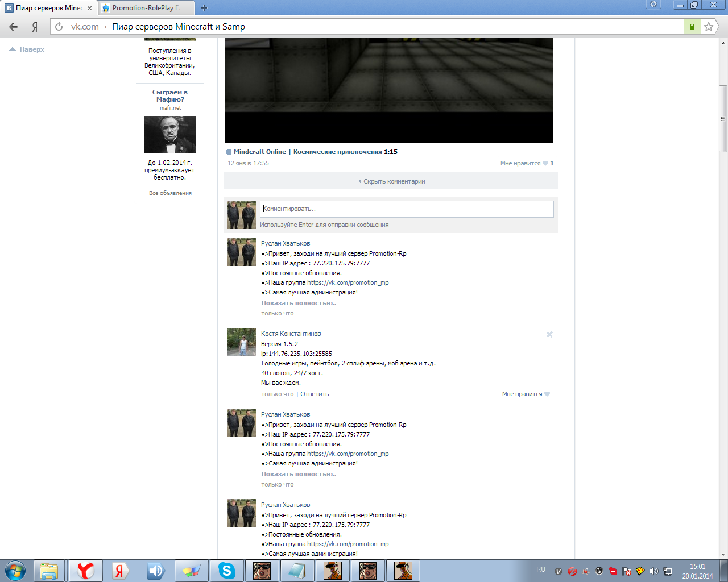Image resolution: width=728 pixels, height=582 pixels.
Task: Open Skype from the taskbar
Action: coord(226,571)
